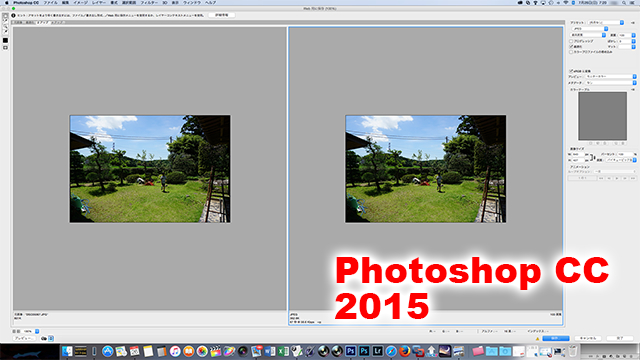Click the Done button
640x360 pixels.
pos(620,338)
